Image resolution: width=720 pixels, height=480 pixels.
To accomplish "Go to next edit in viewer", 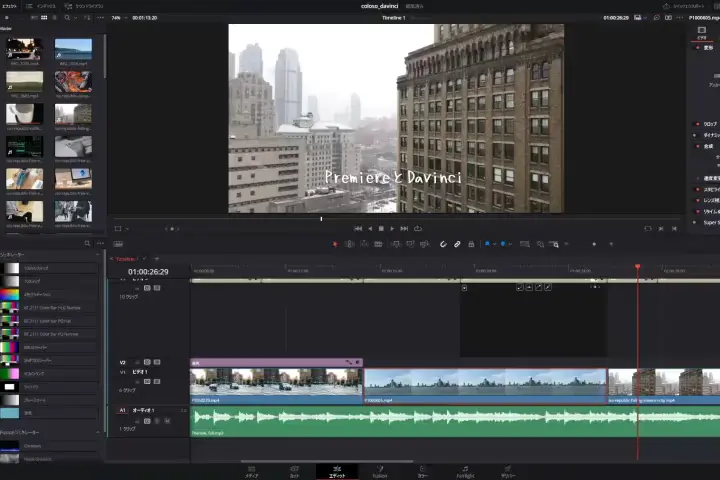I will (x=661, y=228).
